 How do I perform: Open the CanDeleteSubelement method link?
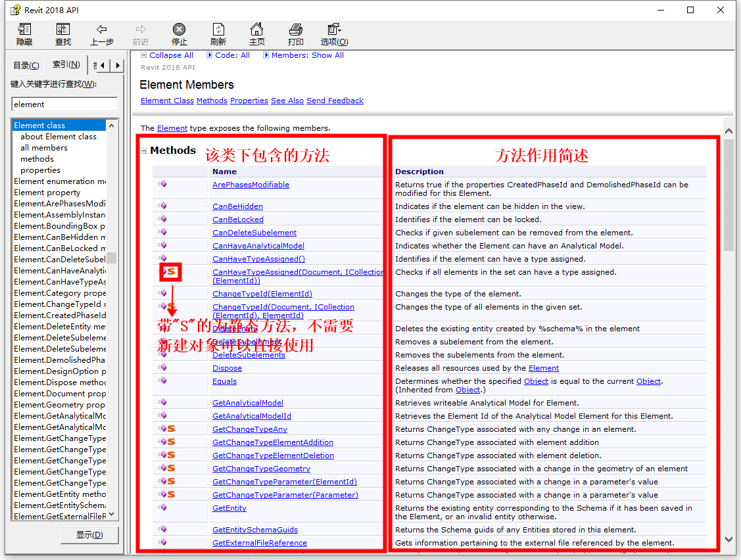[254, 233]
